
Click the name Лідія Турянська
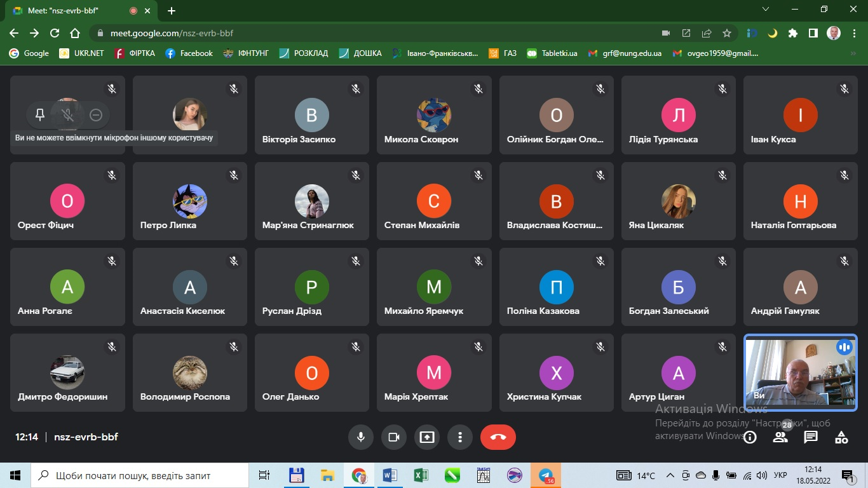(x=663, y=139)
